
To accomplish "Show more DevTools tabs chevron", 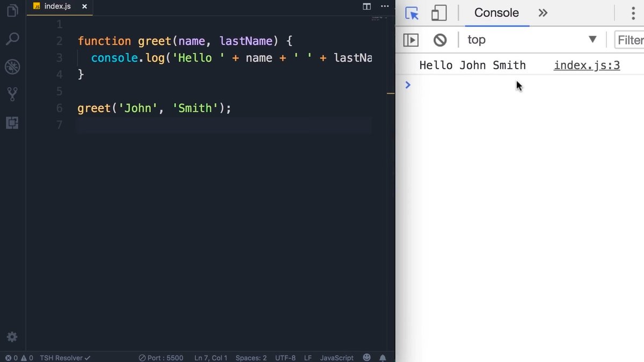I will coord(543,13).
